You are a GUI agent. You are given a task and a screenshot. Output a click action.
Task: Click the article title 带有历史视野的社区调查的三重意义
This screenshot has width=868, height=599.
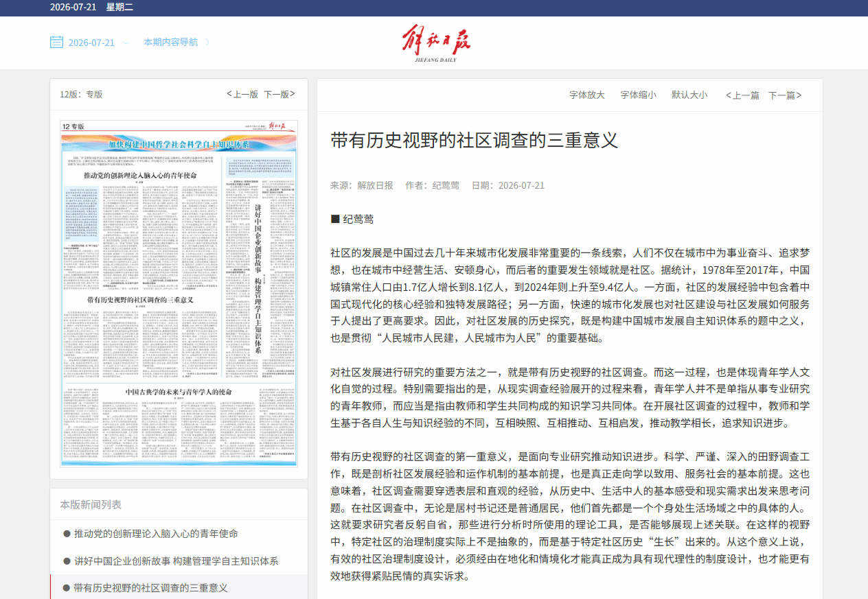point(475,141)
